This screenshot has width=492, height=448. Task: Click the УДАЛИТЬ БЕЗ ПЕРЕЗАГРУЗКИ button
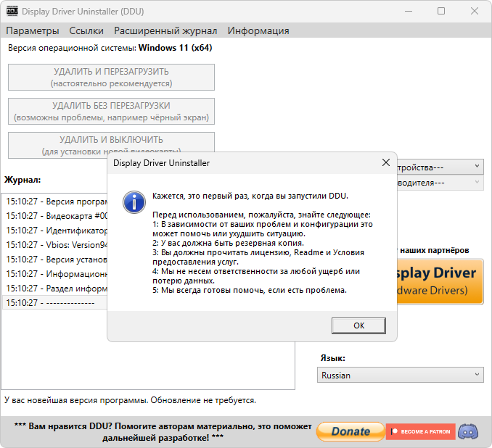111,112
